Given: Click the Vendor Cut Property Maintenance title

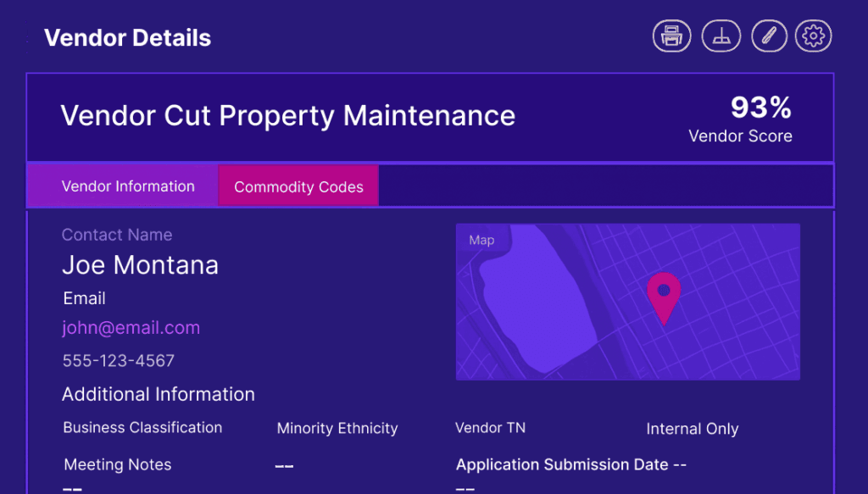Looking at the screenshot, I should point(287,115).
